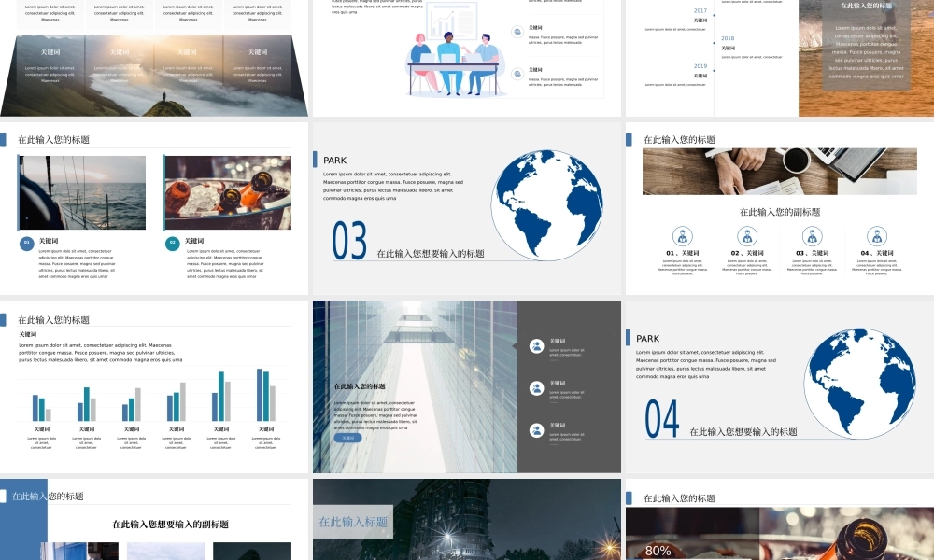Select the sea and sailboat photo
The width and height of the screenshot is (934, 560).
(x=82, y=192)
